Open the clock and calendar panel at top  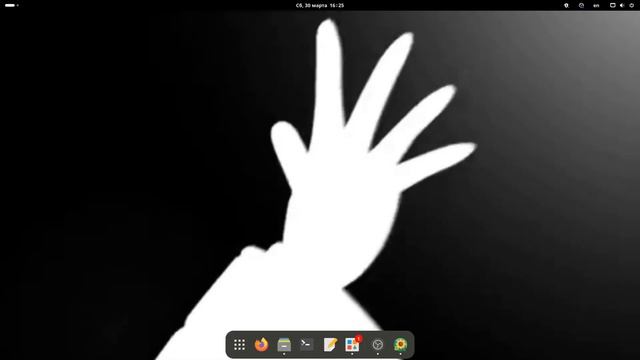coord(320,5)
